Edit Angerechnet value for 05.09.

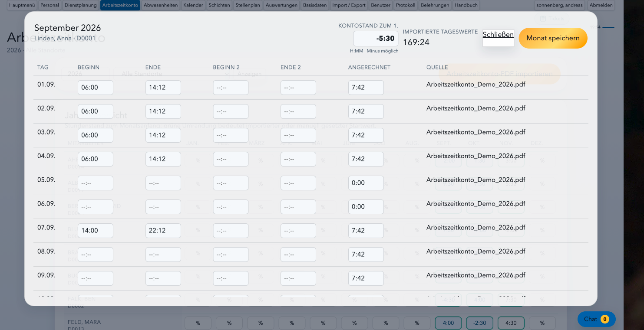pyautogui.click(x=366, y=183)
